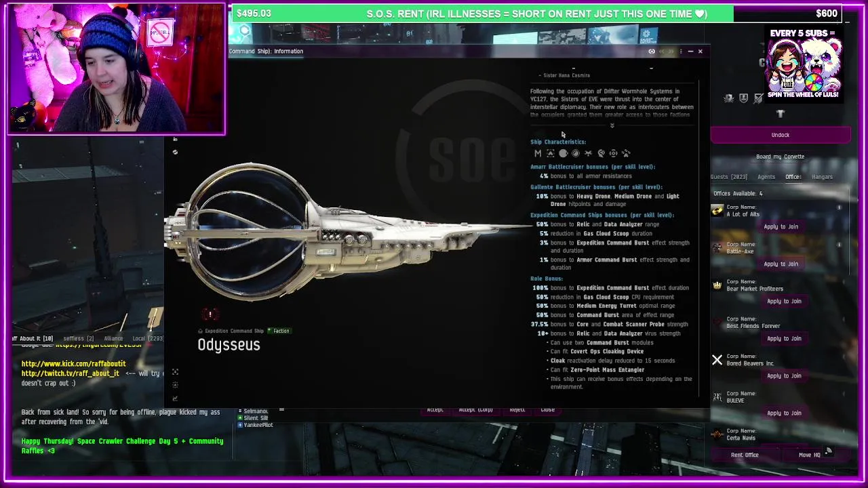Apply to Join Bear Market Profiteers
Image resolution: width=868 pixels, height=488 pixels.
point(784,301)
